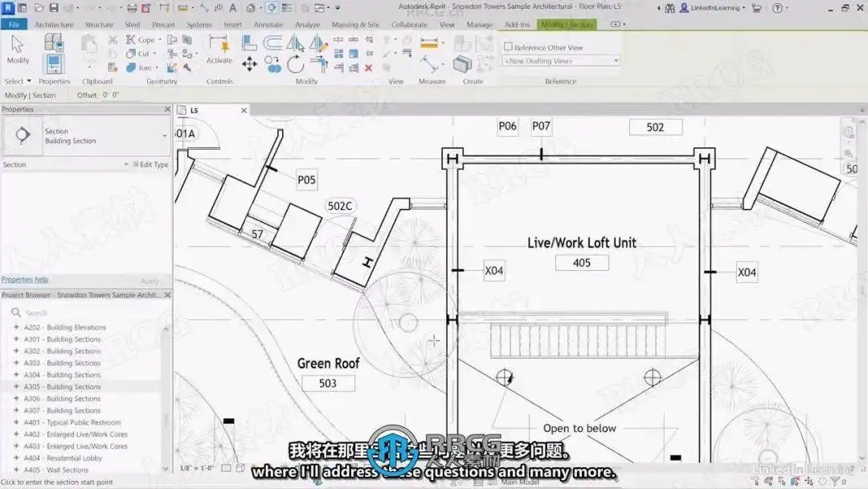Click the Thin Lines icon in quick access toolbar
This screenshot has width=868, height=489.
pos(287,8)
